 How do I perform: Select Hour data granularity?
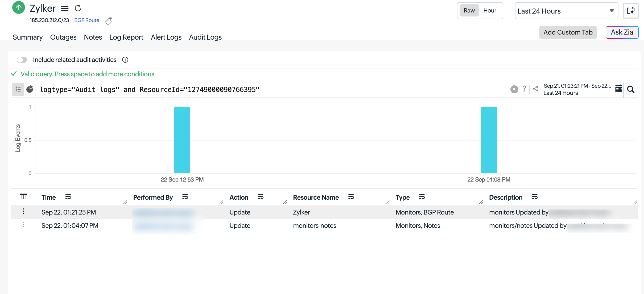[490, 11]
